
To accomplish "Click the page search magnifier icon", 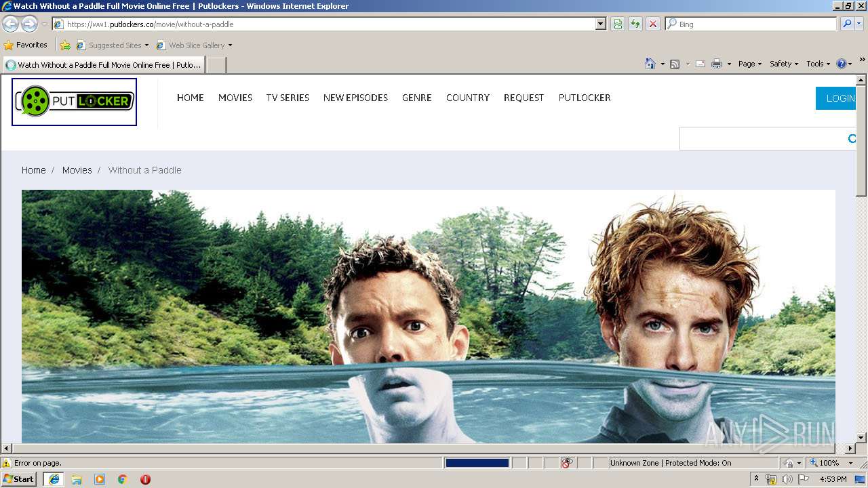I will pos(852,138).
